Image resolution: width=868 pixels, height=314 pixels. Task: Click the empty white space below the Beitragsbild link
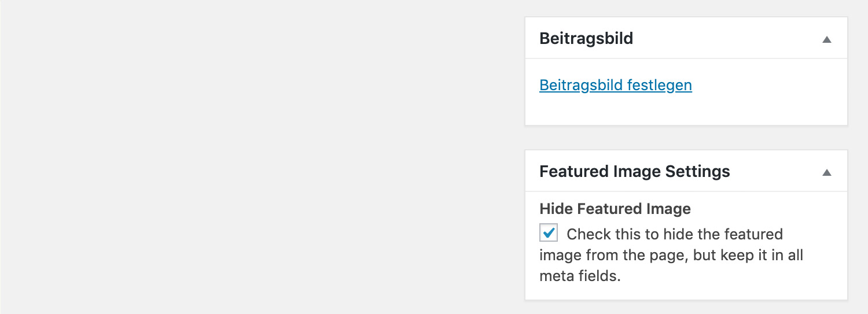686,111
